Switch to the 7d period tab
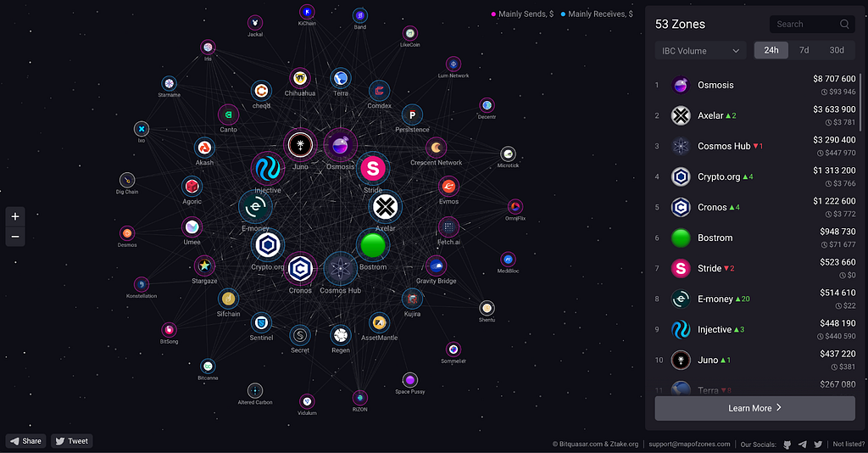The height and width of the screenshot is (453, 868). pos(804,50)
